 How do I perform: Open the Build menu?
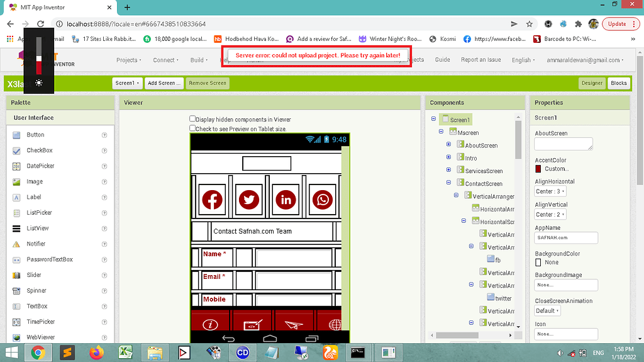(199, 60)
